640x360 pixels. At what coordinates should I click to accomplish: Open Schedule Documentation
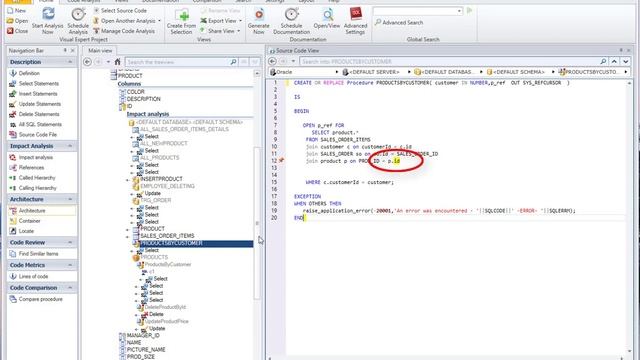(291, 20)
